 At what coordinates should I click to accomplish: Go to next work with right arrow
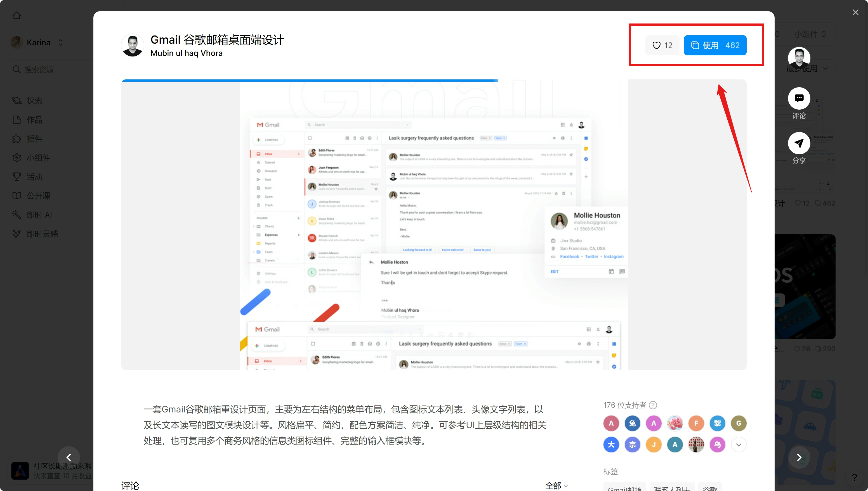799,457
